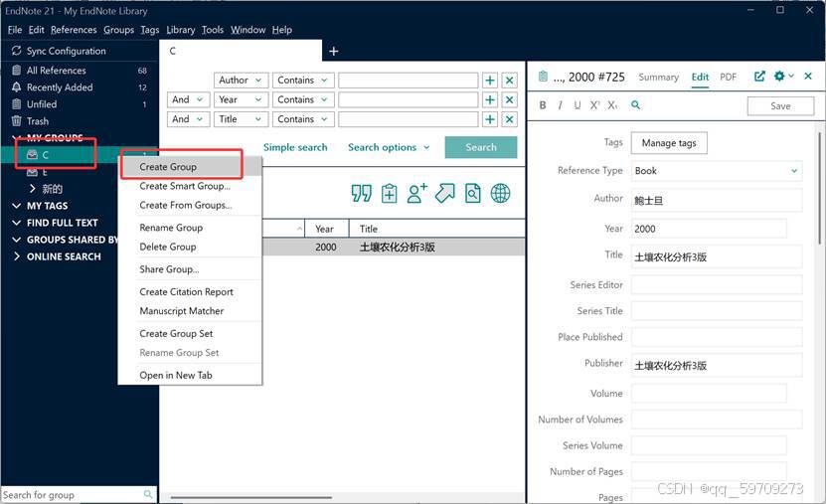
Task: Open the Author field dropdown
Action: coord(242,81)
